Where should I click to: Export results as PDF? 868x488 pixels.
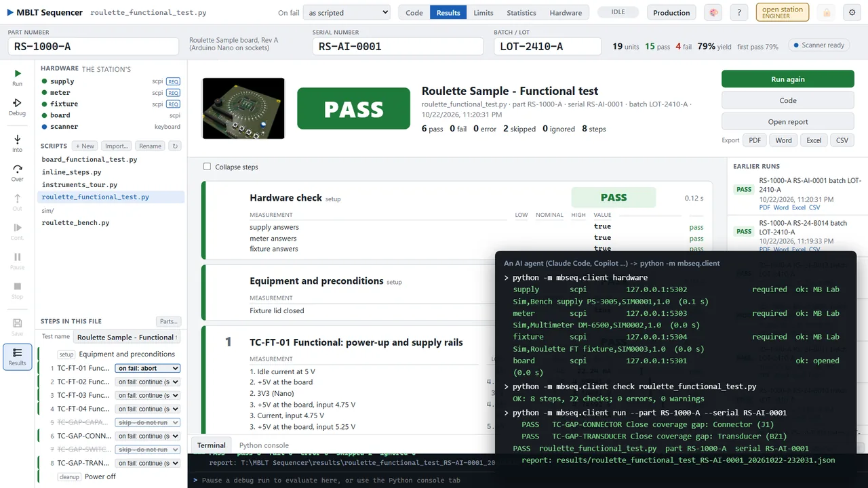tap(754, 140)
